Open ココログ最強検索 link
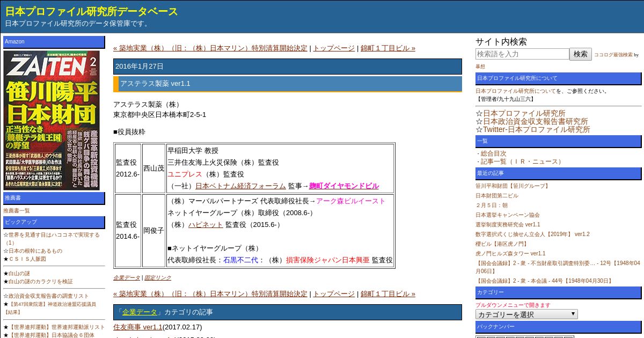644x338 pixels. pos(613,55)
